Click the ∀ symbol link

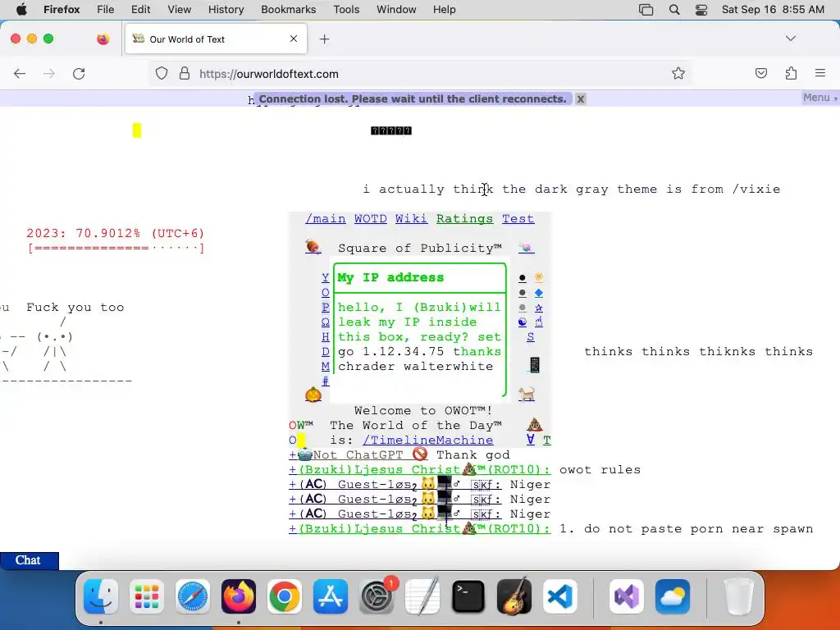[x=531, y=440]
